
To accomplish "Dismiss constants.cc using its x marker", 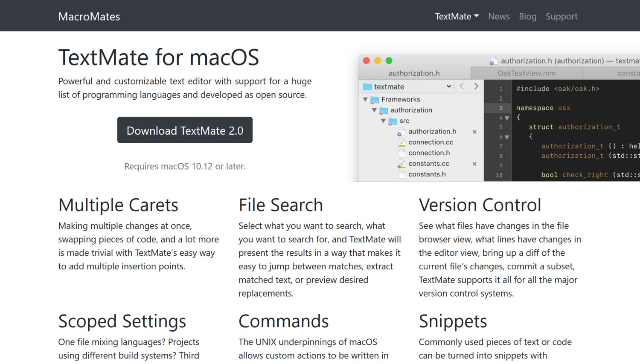I will point(474,164).
